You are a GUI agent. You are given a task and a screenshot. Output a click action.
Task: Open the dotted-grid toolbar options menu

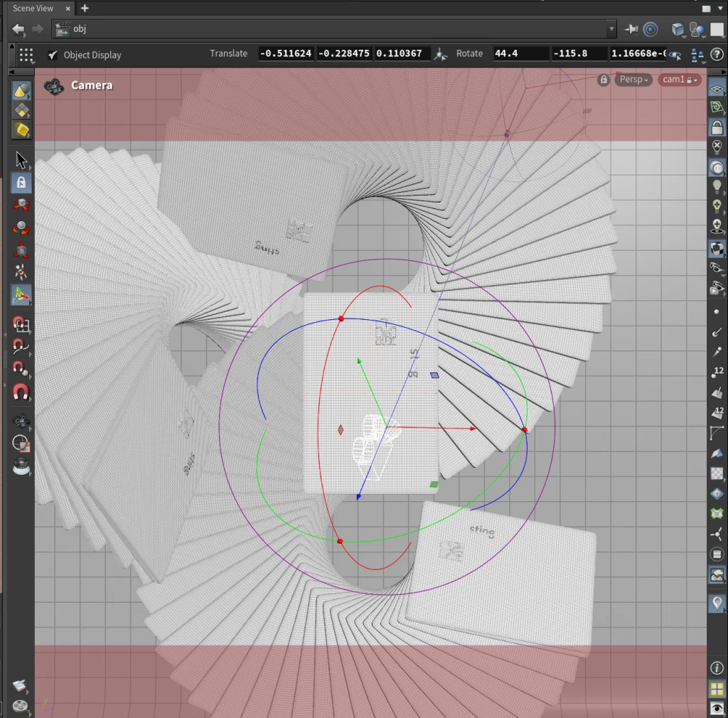(x=26, y=55)
